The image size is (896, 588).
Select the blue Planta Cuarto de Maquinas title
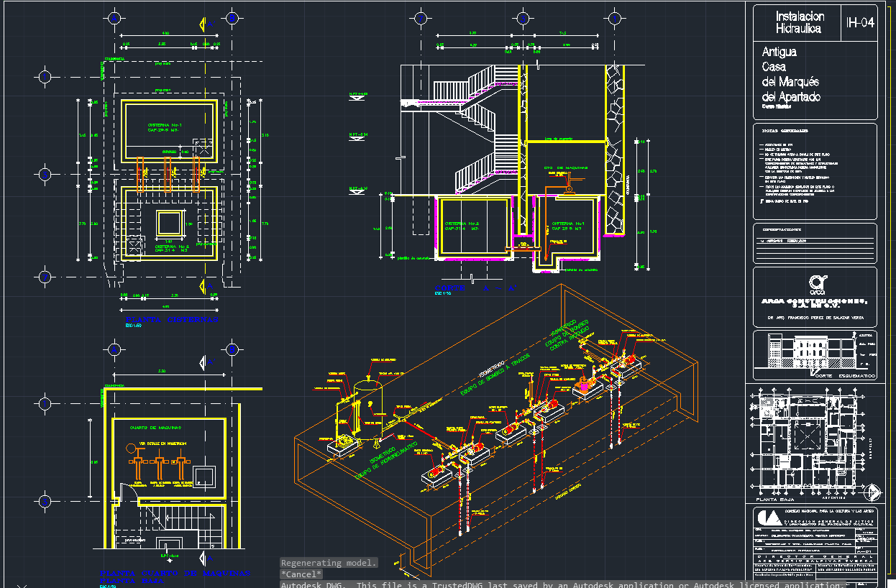click(175, 574)
